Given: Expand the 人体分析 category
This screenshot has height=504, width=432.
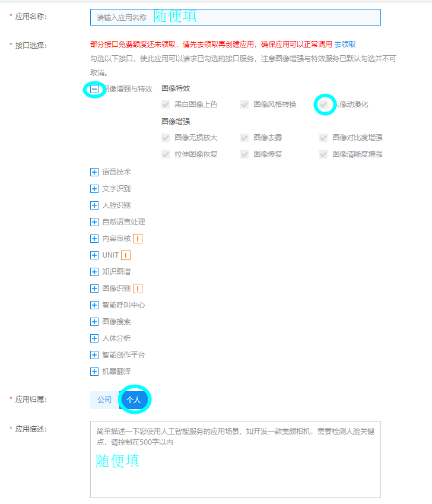Looking at the screenshot, I should click(94, 338).
